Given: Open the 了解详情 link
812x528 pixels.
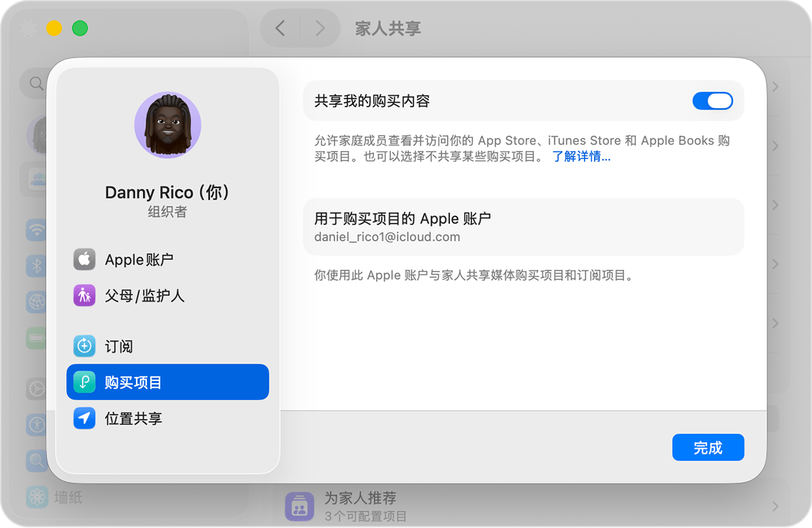Looking at the screenshot, I should tap(581, 156).
